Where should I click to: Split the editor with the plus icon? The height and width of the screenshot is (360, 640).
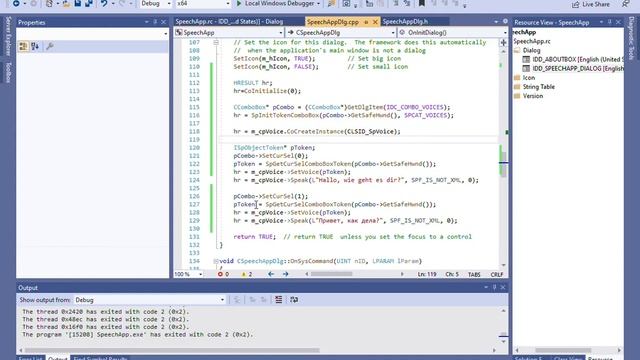pyautogui.click(x=503, y=42)
